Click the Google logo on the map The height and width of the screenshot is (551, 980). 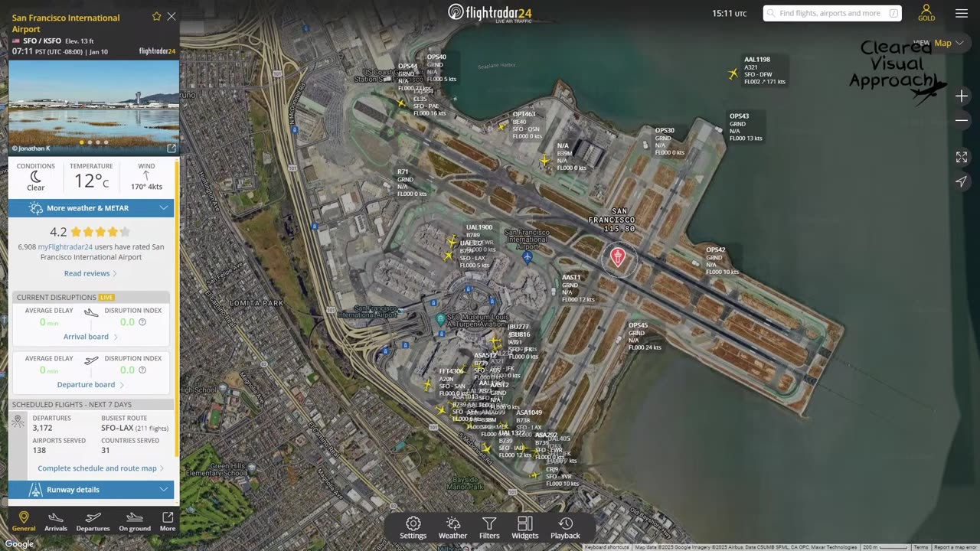19,544
